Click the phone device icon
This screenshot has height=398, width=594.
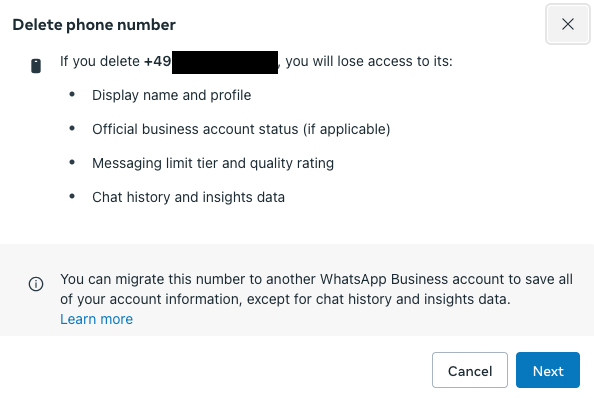36,66
